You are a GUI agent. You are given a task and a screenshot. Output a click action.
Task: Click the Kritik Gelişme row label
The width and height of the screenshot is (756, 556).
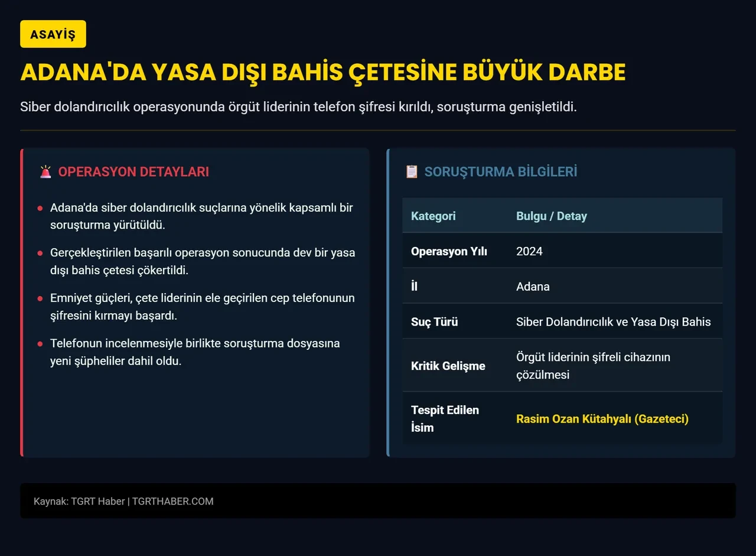[x=448, y=366]
